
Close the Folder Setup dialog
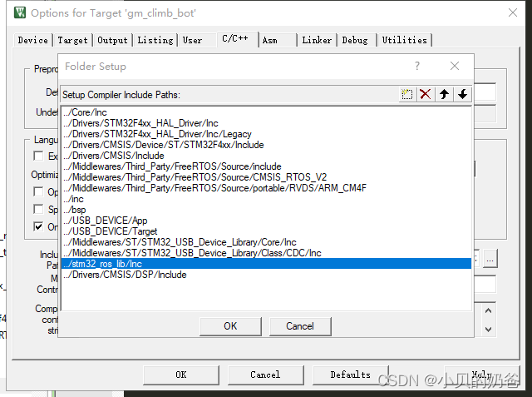tap(455, 66)
